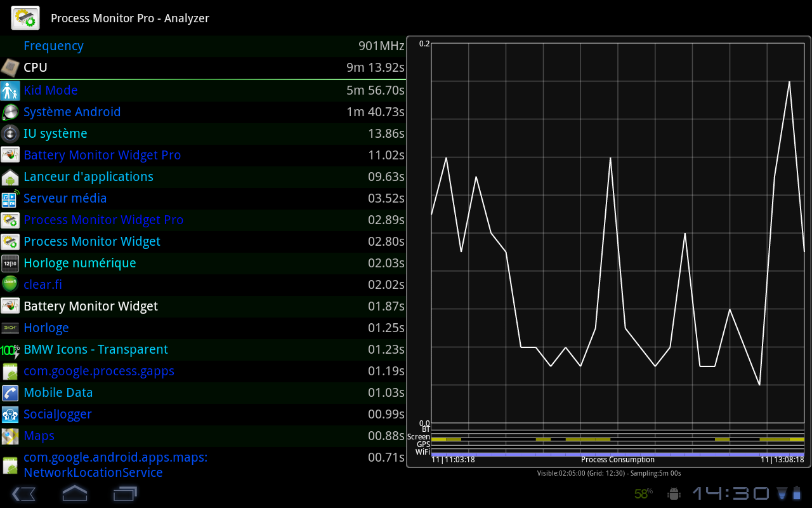This screenshot has width=812, height=508.
Task: Select com.google.android.apps.maps: NetworkLocationService entry
Action: pyautogui.click(x=203, y=465)
